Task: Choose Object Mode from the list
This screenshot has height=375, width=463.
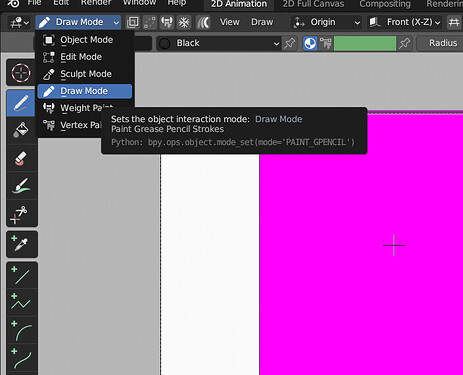Action: 85,40
